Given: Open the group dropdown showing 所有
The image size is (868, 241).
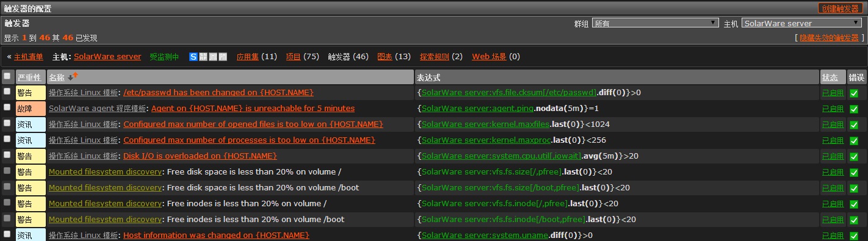Looking at the screenshot, I should click(x=655, y=23).
